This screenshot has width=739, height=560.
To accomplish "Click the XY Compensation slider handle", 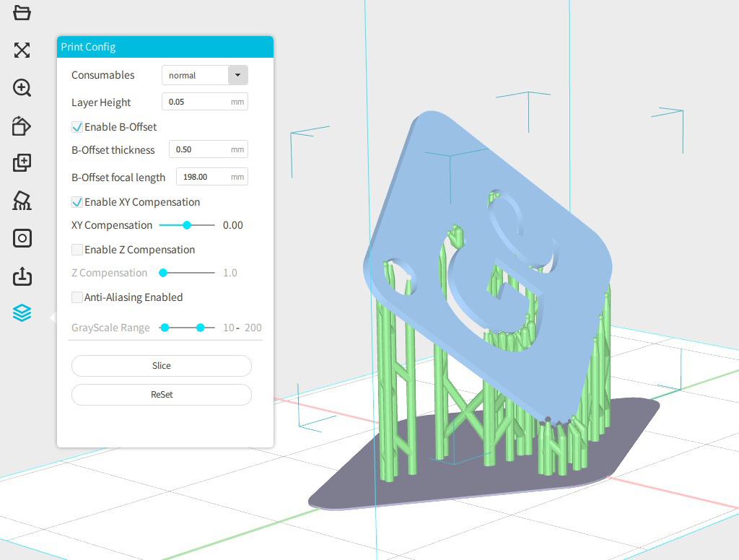I will click(187, 225).
